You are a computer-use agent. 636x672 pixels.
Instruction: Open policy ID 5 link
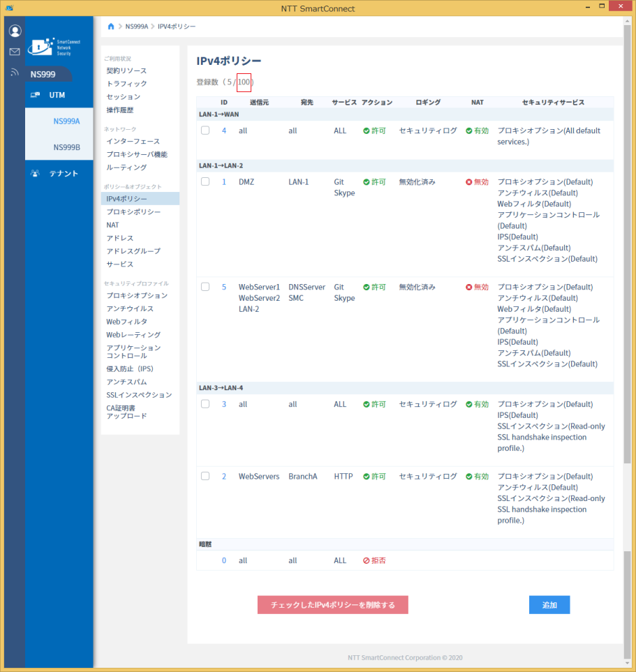[x=224, y=287]
